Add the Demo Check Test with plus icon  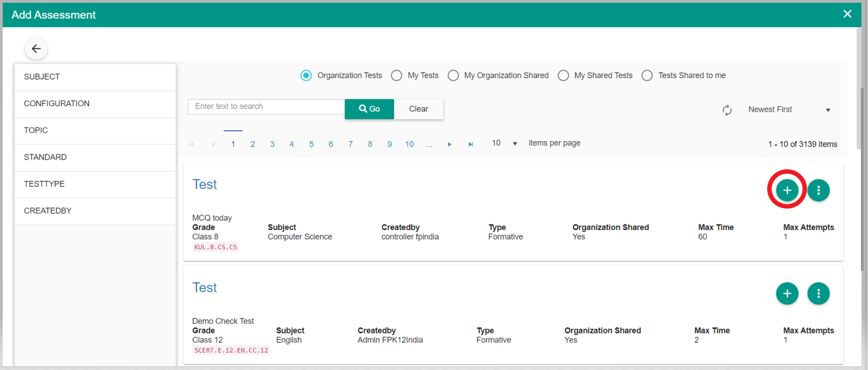coord(787,294)
